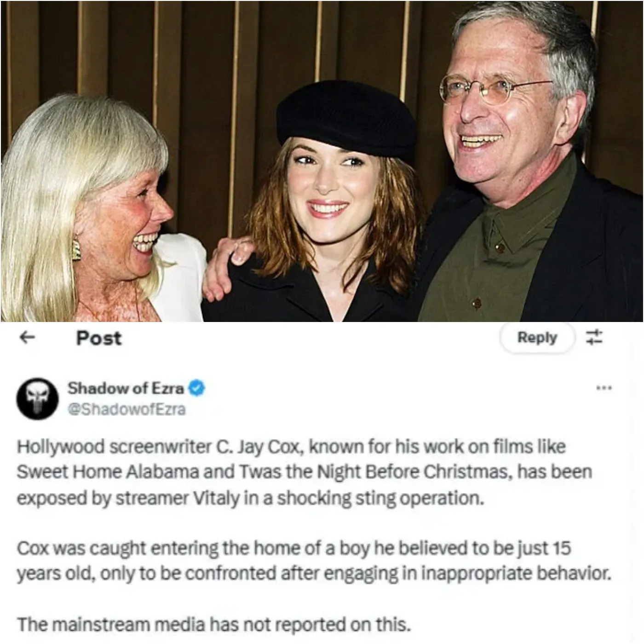Click the paragraph starting Cox was caught
Viewport: 644px width, 644px height.
314,561
